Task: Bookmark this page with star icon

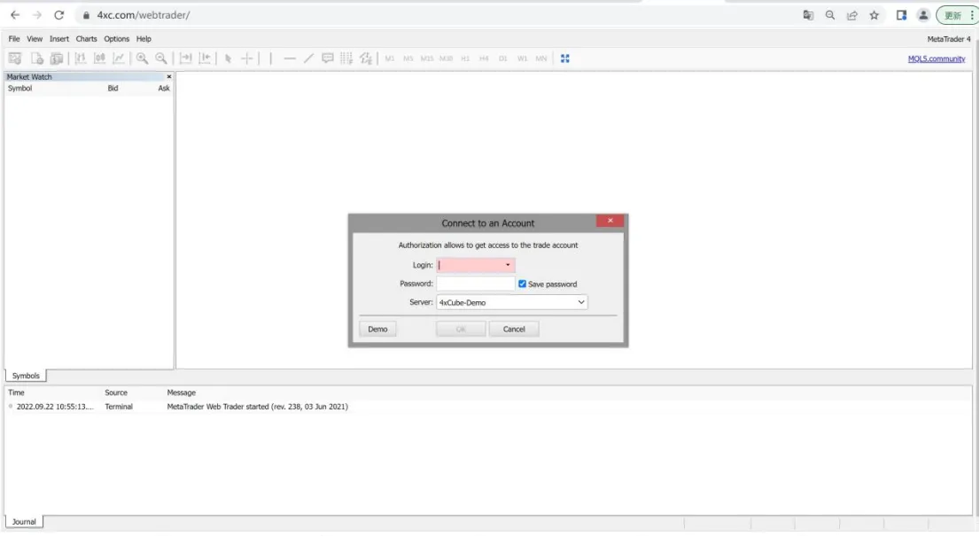Action: (874, 16)
